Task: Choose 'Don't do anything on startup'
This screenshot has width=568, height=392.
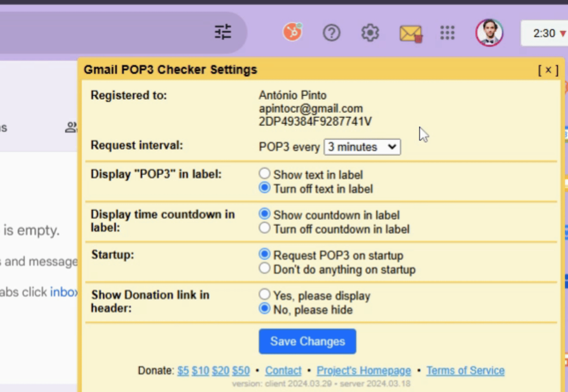Action: point(264,268)
